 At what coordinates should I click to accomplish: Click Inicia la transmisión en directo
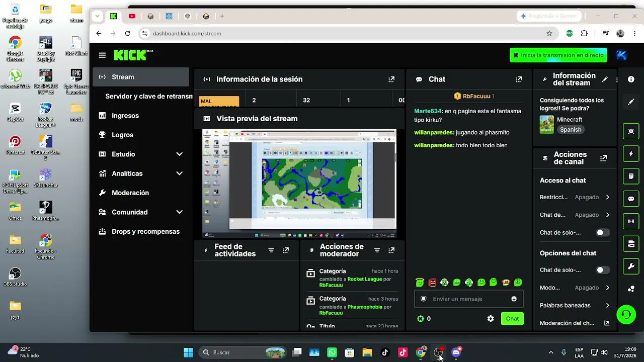pos(558,55)
